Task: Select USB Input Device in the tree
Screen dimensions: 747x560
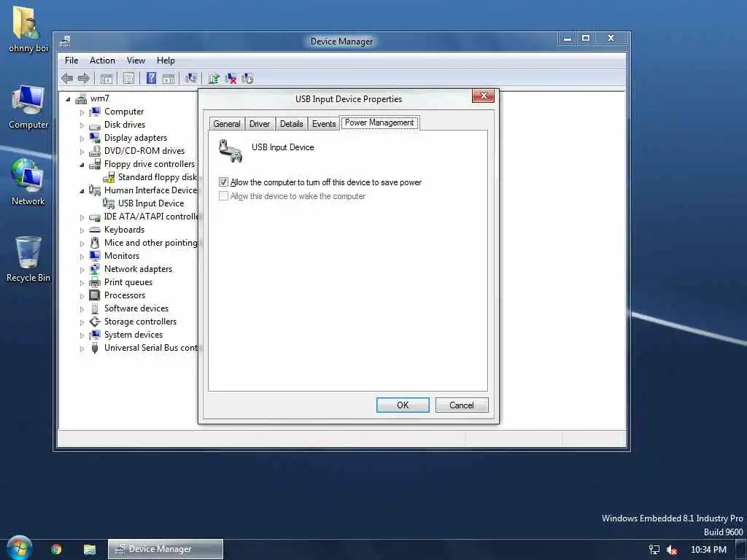Action: [x=150, y=203]
